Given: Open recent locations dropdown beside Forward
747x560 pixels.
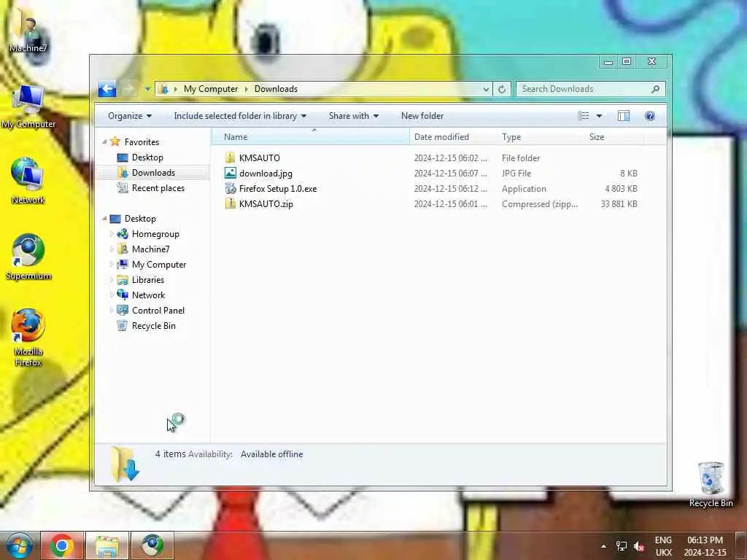Looking at the screenshot, I should (147, 89).
